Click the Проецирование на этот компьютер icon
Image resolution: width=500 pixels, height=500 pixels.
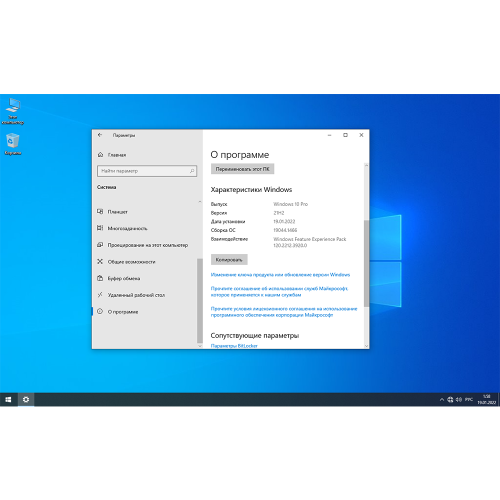[x=100, y=245]
